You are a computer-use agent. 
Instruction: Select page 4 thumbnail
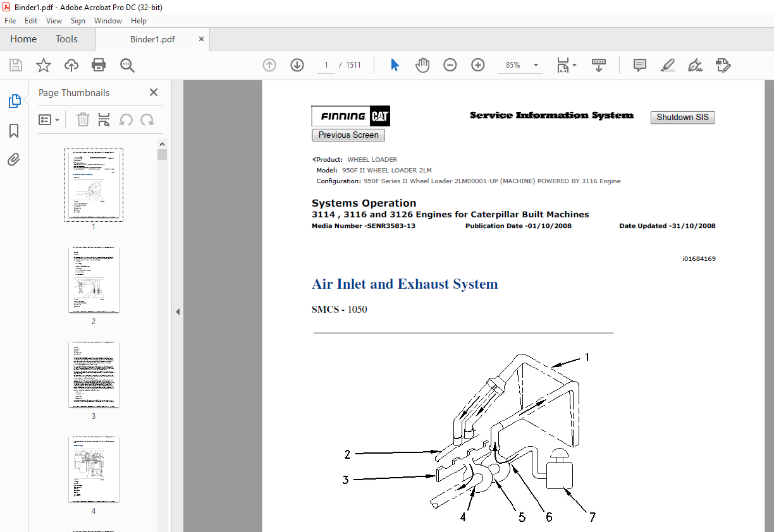click(94, 469)
